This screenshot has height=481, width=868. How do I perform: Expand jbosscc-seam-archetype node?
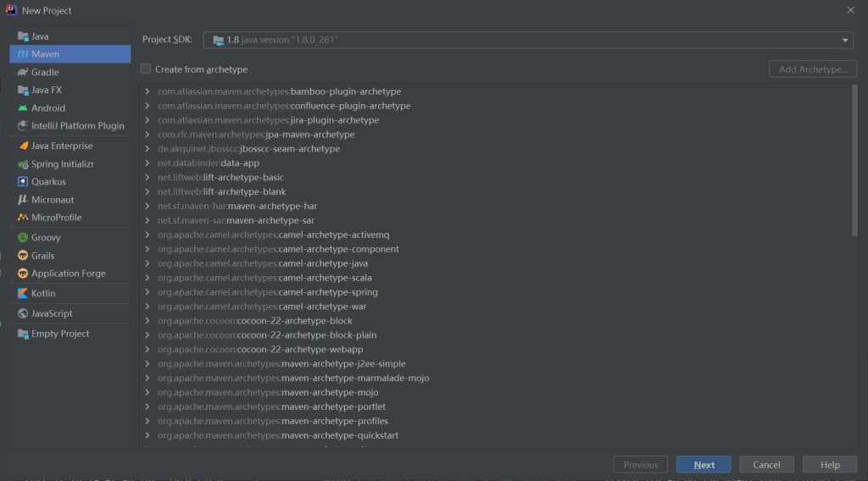pyautogui.click(x=147, y=149)
